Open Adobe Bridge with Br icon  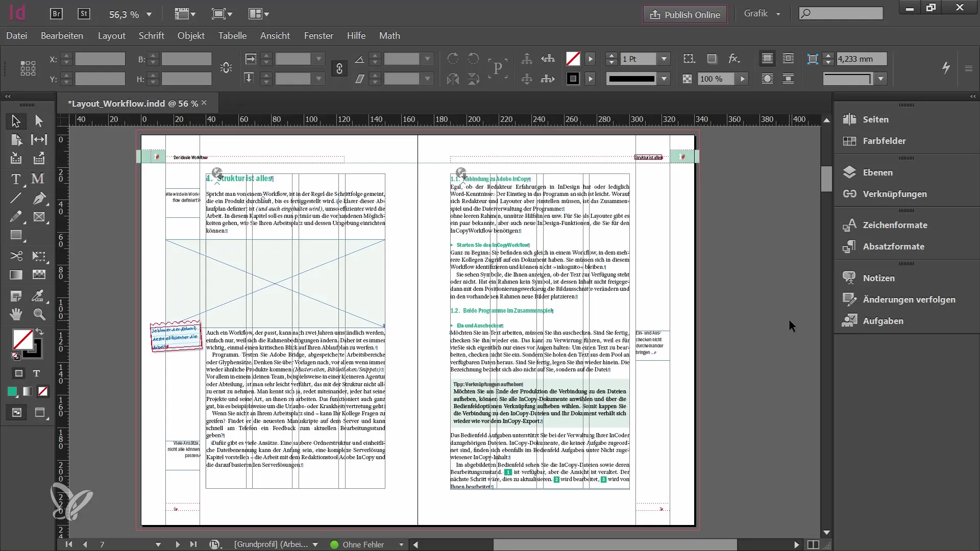point(56,14)
